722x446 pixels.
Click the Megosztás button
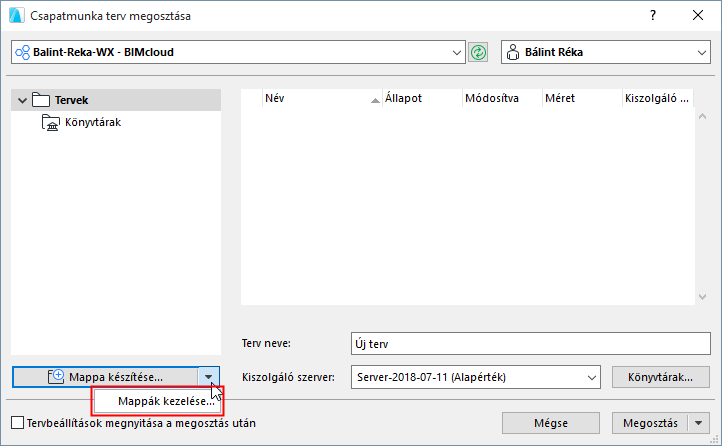pyautogui.click(x=650, y=423)
